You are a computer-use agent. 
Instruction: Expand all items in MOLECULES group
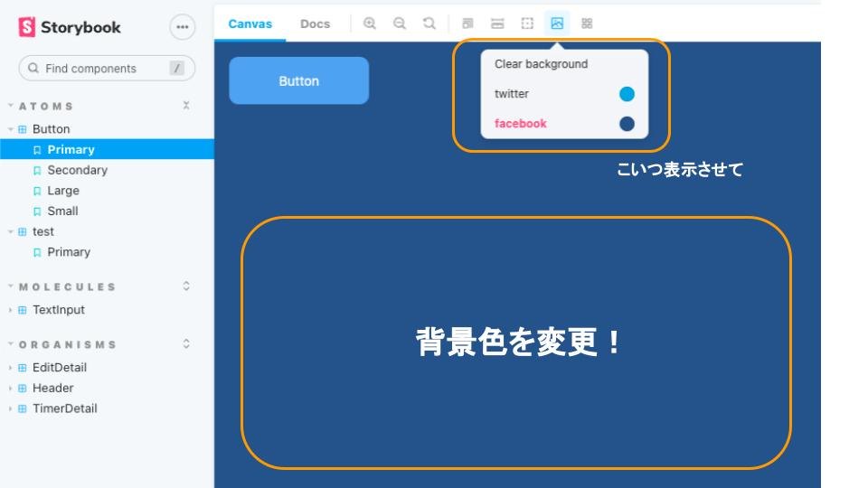point(186,286)
